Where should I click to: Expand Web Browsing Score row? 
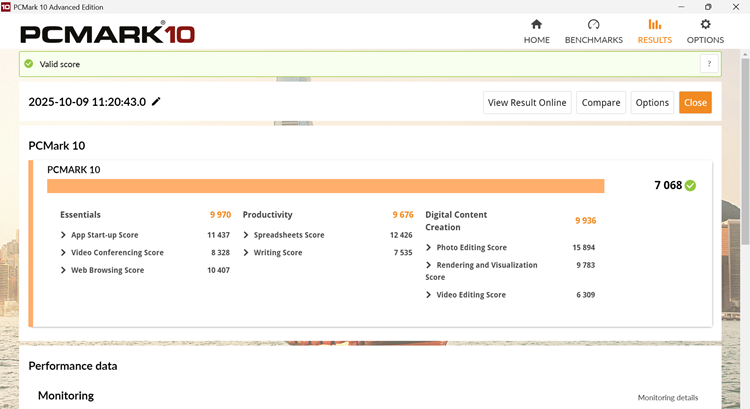(63, 270)
